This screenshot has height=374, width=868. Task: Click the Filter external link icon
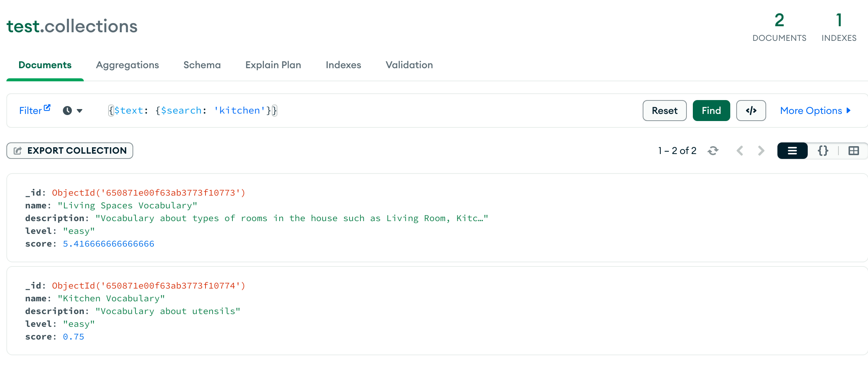[x=47, y=108]
